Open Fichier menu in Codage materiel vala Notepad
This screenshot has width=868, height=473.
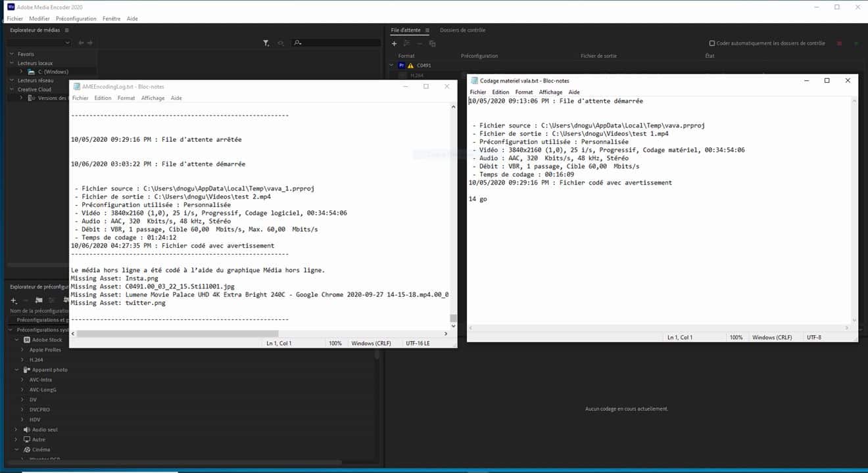478,92
